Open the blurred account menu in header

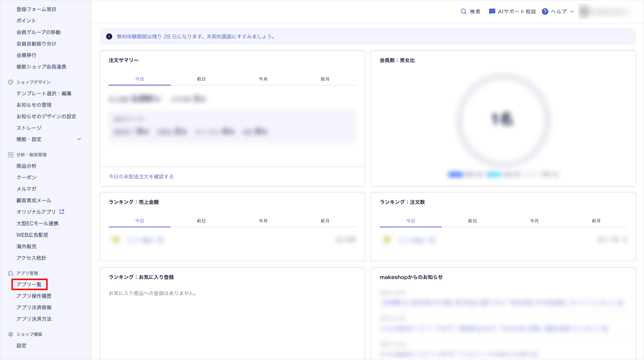point(606,12)
